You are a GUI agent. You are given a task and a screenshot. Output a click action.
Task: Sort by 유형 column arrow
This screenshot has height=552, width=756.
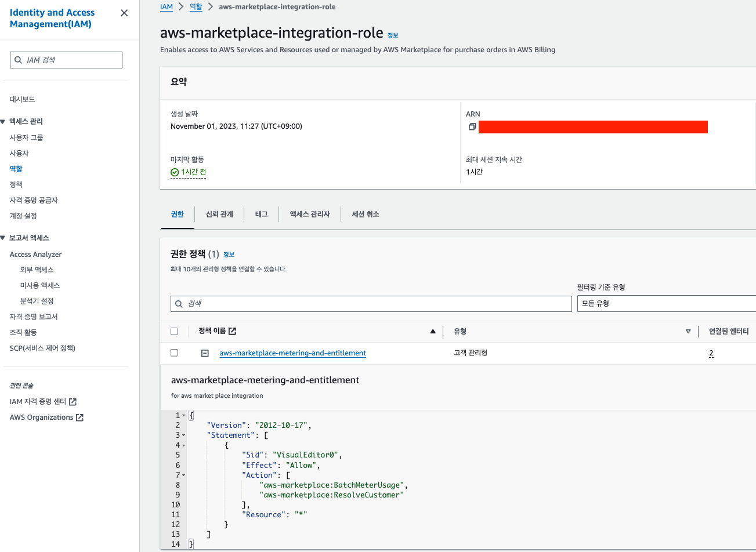(x=688, y=331)
